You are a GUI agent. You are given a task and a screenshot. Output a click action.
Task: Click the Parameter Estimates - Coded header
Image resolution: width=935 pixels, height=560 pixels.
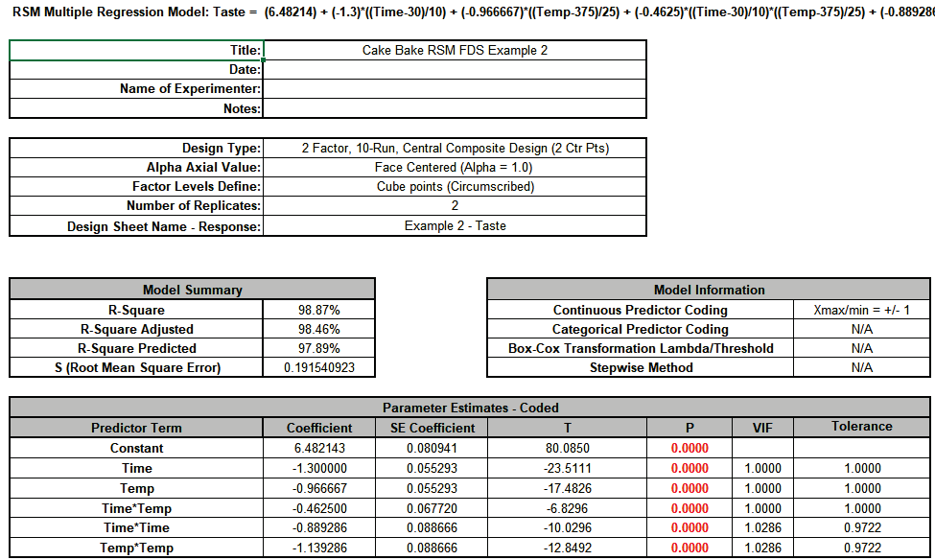468,408
